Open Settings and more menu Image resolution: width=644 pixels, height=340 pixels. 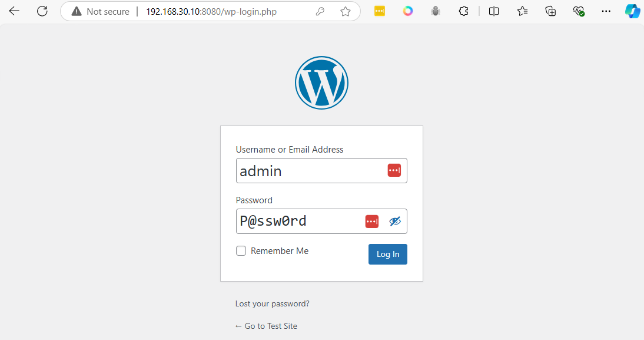tap(606, 11)
